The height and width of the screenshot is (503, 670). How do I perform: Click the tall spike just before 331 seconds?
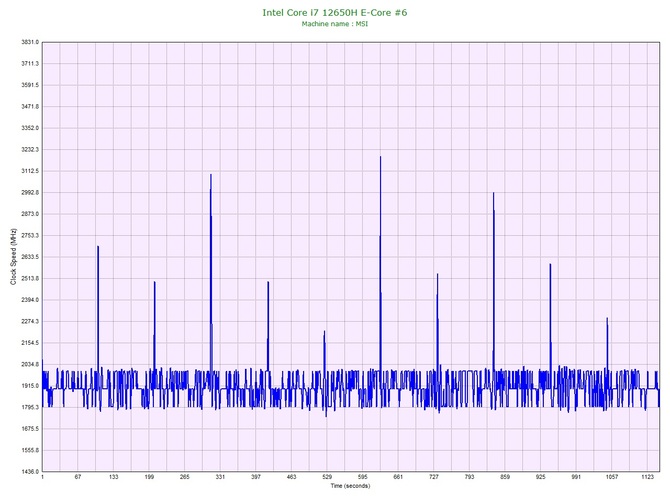[x=211, y=176]
